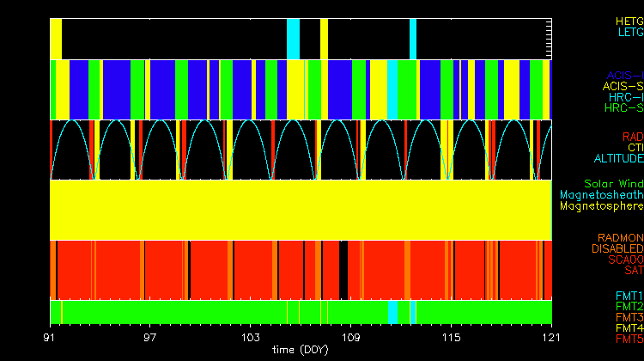Click the HRC-S legend label

(623, 108)
